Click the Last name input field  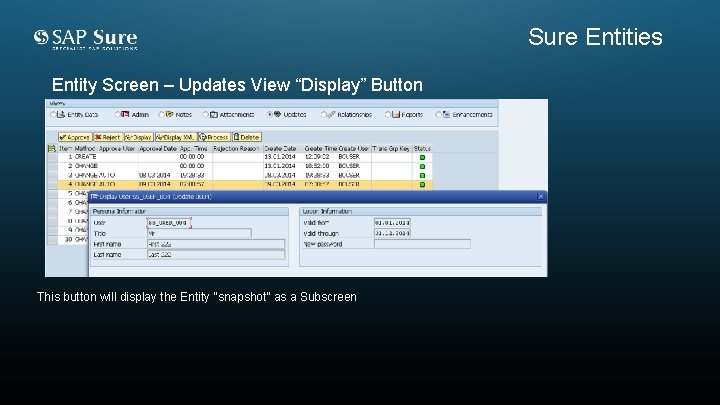(x=216, y=255)
